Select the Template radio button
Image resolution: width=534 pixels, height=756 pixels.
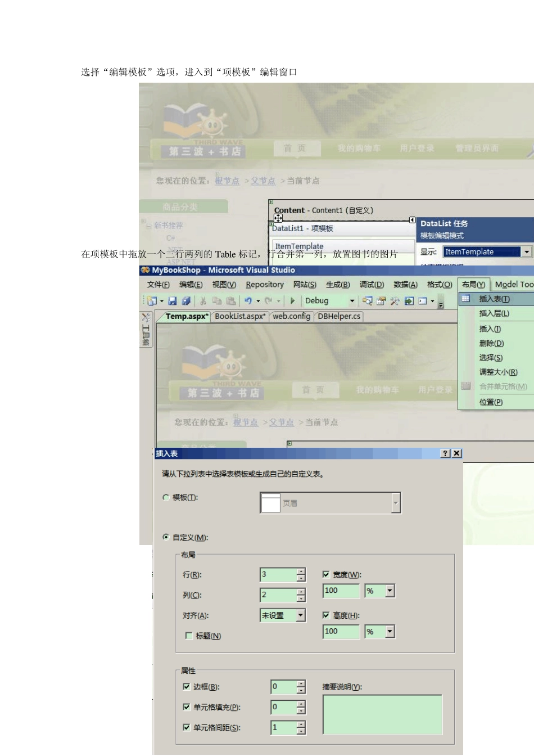166,497
